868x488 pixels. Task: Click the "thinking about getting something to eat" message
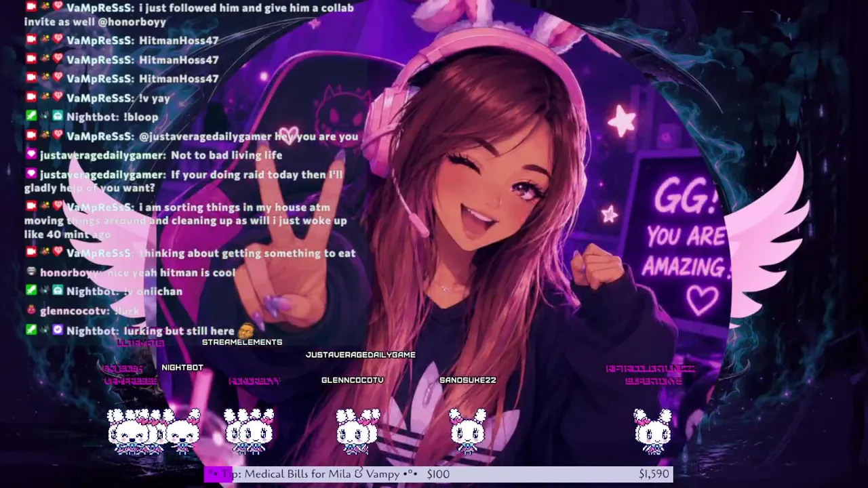click(x=248, y=253)
